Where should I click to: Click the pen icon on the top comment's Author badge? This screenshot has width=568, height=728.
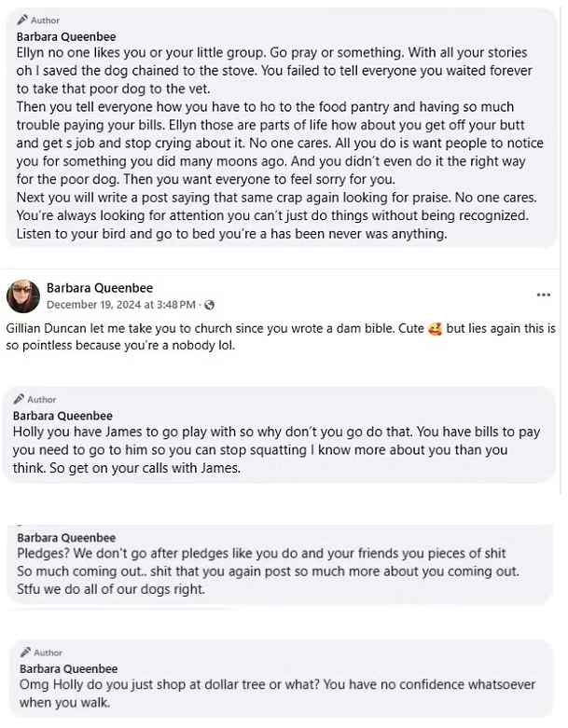(x=22, y=21)
